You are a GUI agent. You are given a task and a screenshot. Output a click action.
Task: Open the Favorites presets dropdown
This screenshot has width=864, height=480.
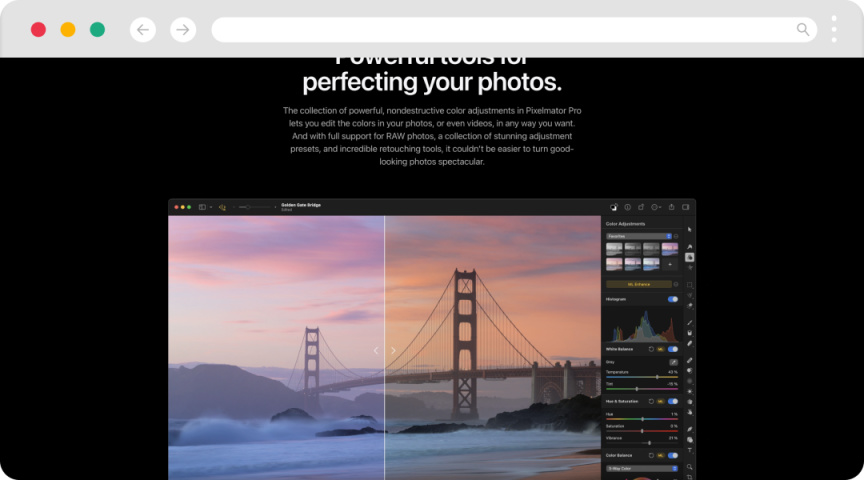tap(639, 236)
